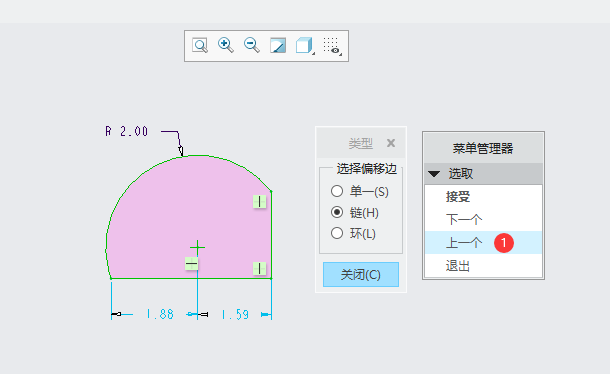Collapse the 选取 menu section
This screenshot has width=610, height=374.
point(434,174)
